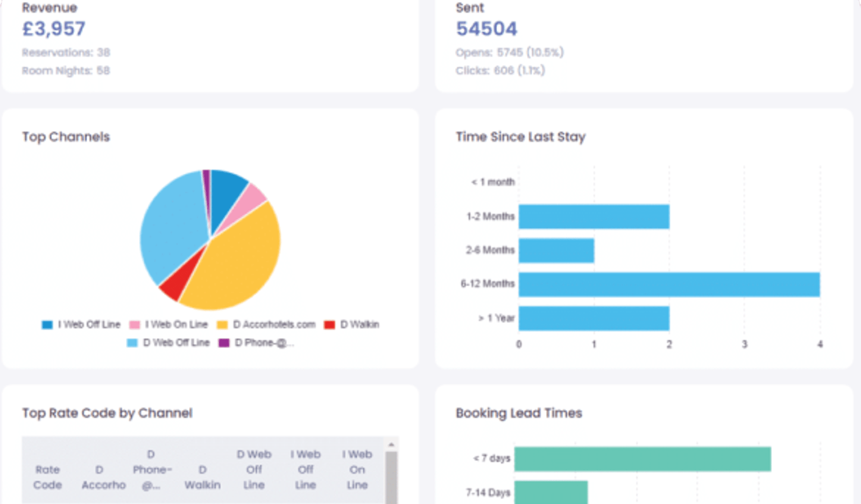The image size is (861, 504).
Task: Toggle the D Walkin legend swatch
Action: point(329,325)
